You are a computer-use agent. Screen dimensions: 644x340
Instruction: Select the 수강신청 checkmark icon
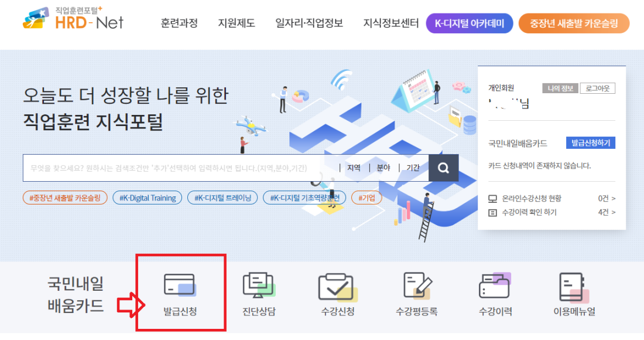[x=338, y=287]
